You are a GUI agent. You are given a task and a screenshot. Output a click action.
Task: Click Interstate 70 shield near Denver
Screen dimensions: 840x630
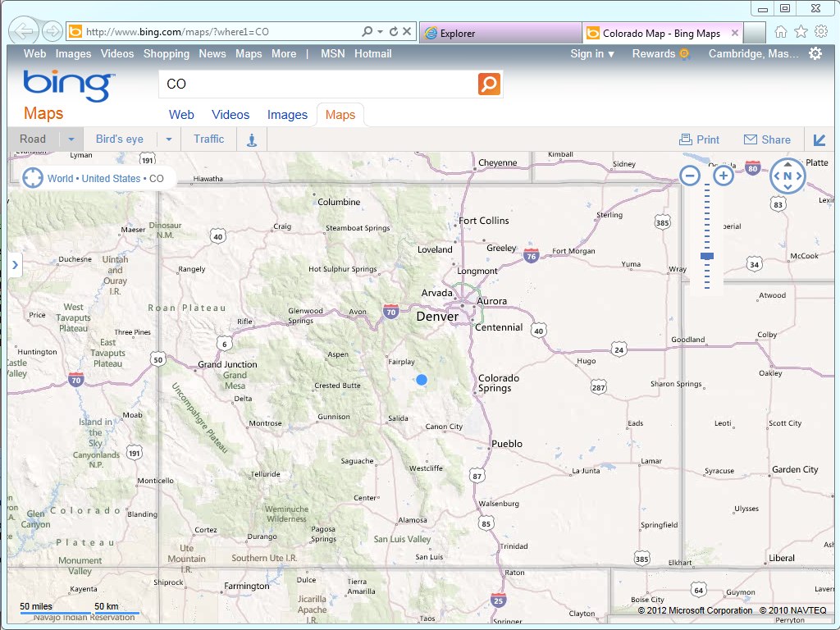390,312
